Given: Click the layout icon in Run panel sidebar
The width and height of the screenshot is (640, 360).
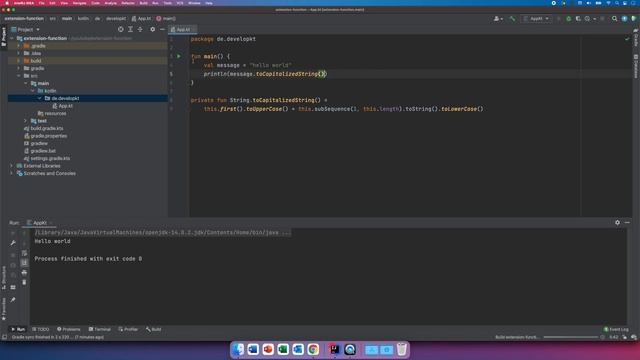Looking at the screenshot, I should coord(13,287).
